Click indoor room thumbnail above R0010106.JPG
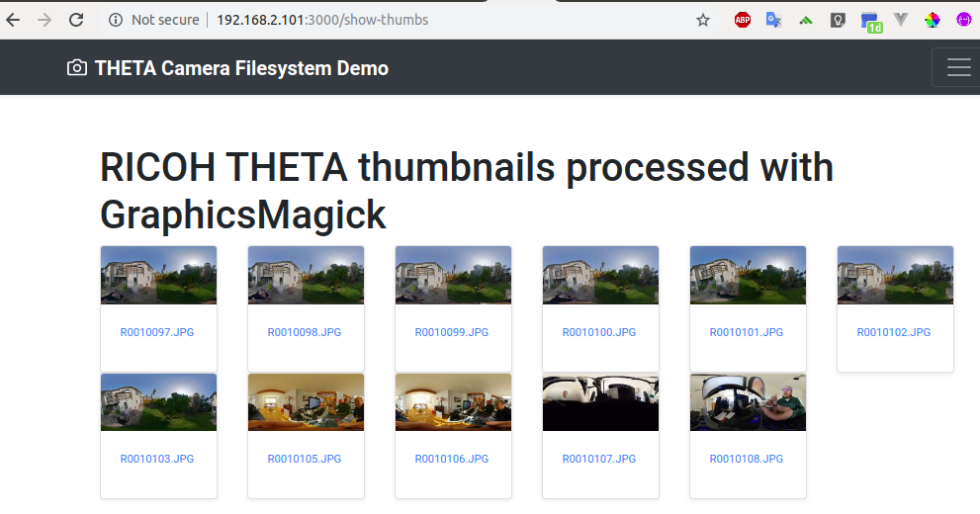Image resolution: width=980 pixels, height=514 pixels. (453, 402)
